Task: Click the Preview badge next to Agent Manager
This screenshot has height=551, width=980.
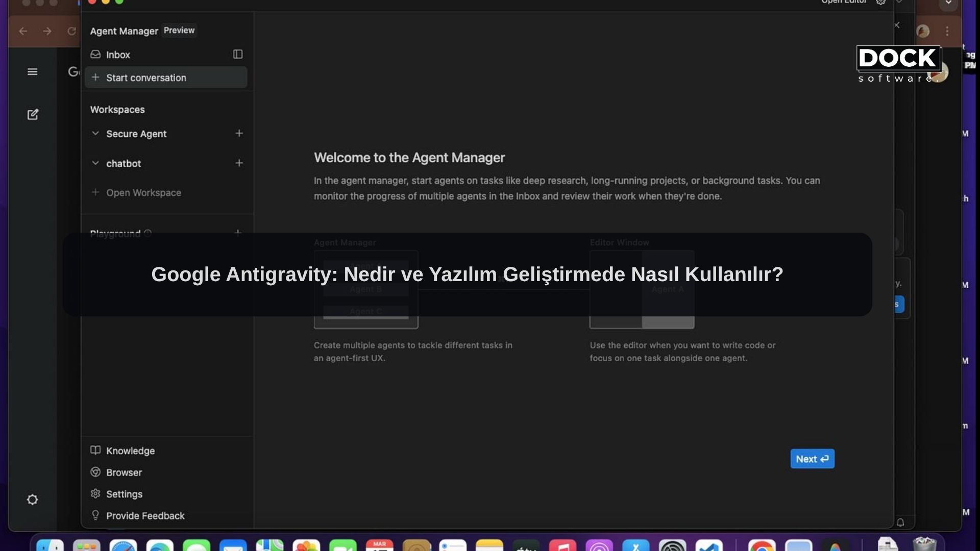Action: 179,30
